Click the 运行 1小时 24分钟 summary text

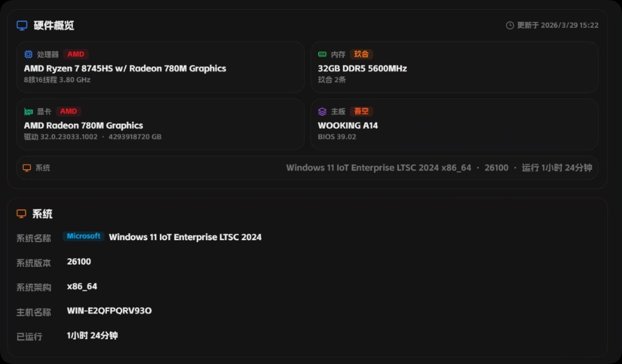click(x=557, y=168)
